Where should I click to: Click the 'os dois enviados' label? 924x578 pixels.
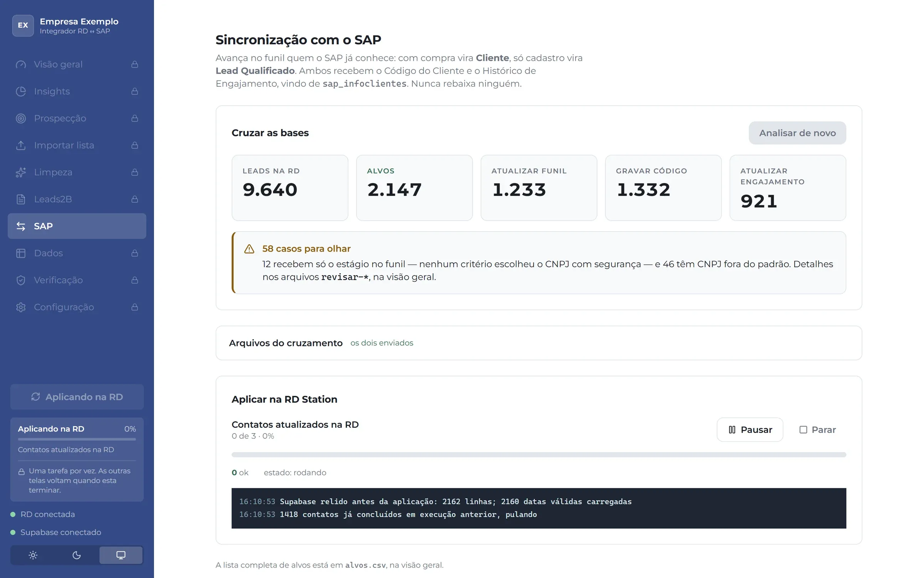tap(382, 343)
